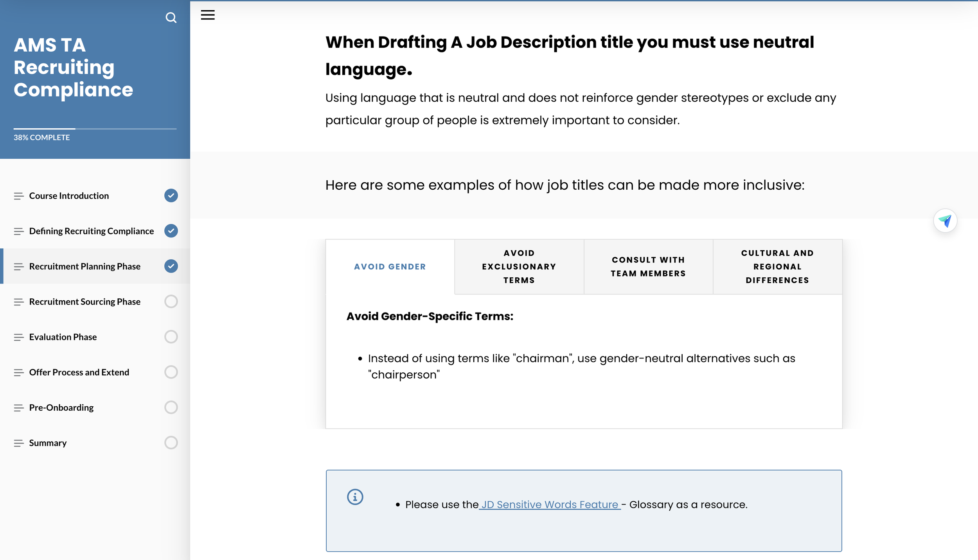This screenshot has height=560, width=978.
Task: Click the info circle icon in note box
Action: click(x=355, y=497)
